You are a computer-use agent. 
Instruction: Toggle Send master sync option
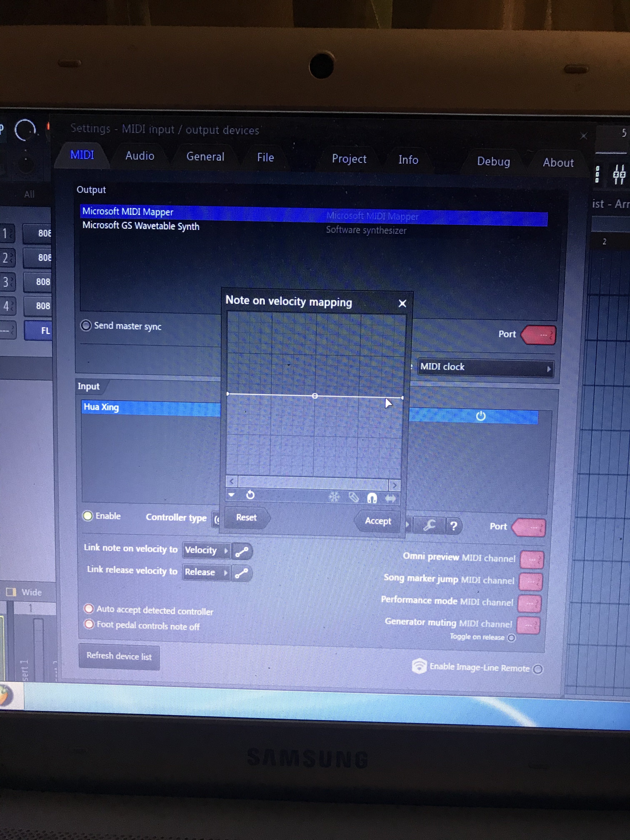pyautogui.click(x=86, y=325)
